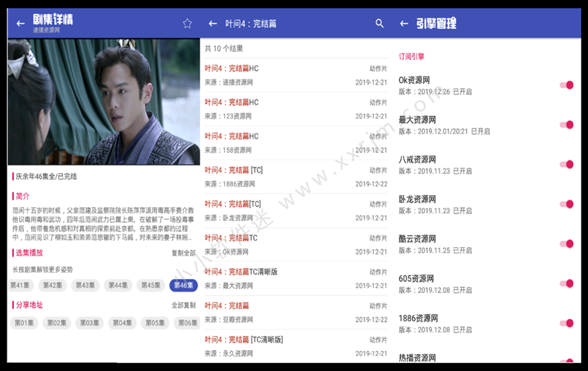Switch off the 605资源网 engine

click(x=566, y=283)
